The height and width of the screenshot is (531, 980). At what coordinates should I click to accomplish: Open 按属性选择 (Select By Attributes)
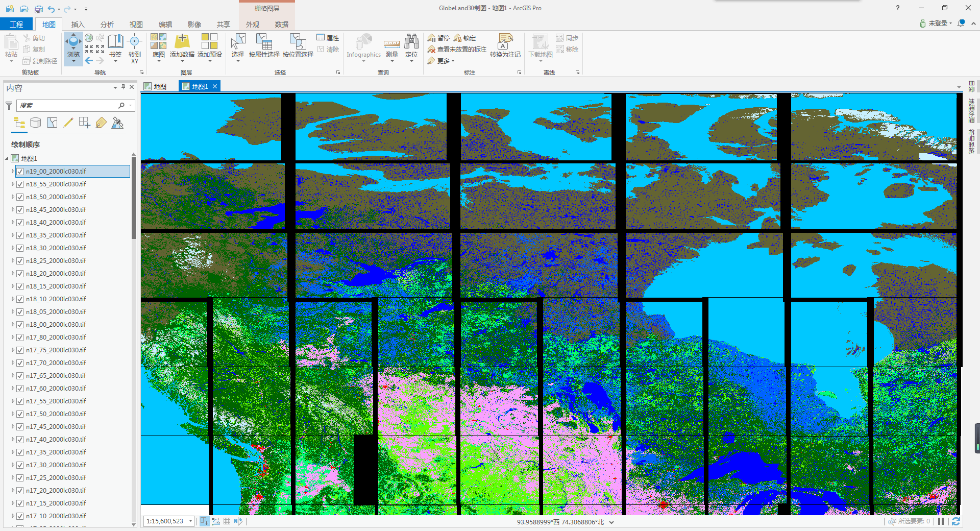264,46
